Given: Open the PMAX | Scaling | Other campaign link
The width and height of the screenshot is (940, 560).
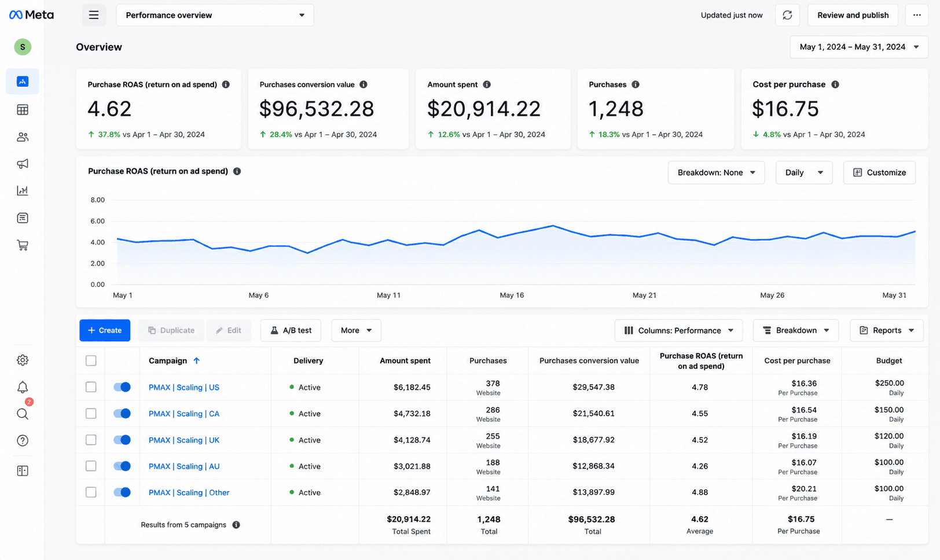Looking at the screenshot, I should 189,492.
